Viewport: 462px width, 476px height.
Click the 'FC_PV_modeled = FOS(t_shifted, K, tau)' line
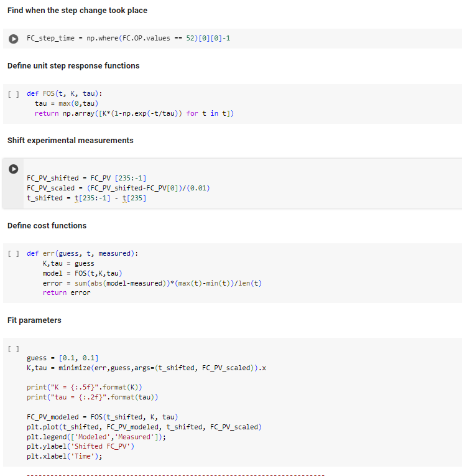pos(102,417)
